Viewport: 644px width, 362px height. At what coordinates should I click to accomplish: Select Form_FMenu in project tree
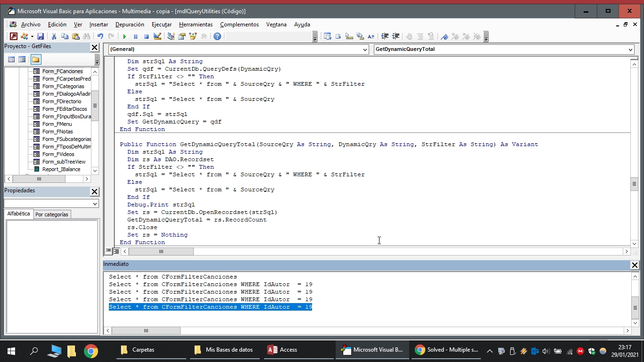point(57,124)
